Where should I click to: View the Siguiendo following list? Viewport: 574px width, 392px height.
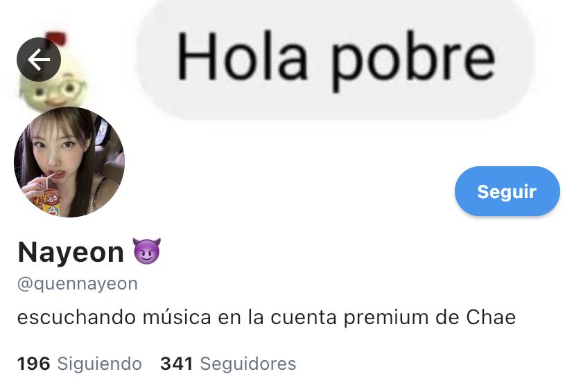coord(80,364)
